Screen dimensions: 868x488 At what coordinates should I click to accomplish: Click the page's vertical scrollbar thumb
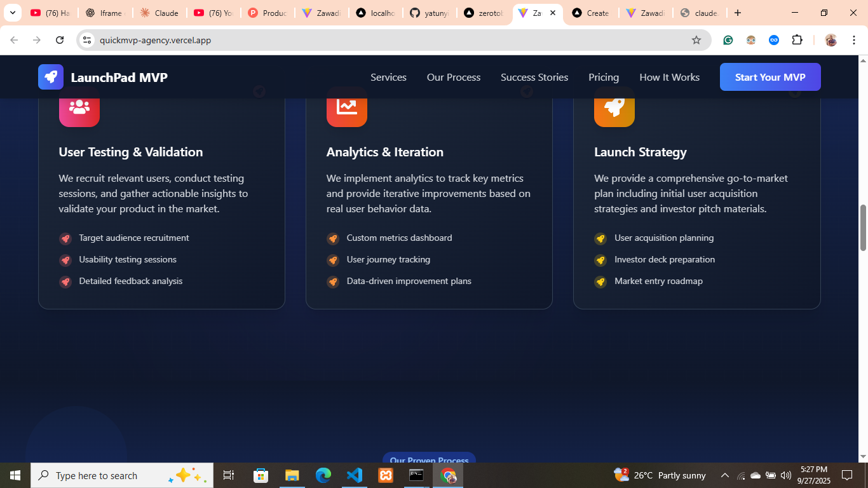pos(863,227)
